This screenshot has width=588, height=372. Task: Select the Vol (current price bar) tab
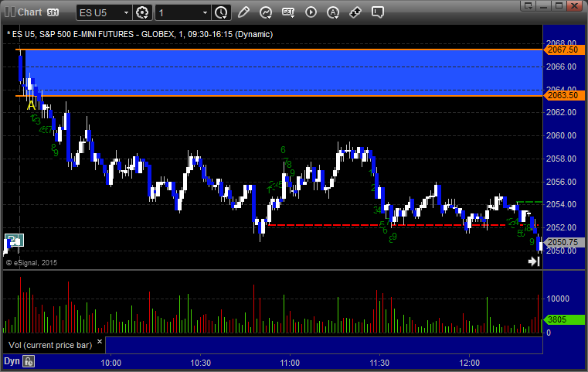(50, 345)
